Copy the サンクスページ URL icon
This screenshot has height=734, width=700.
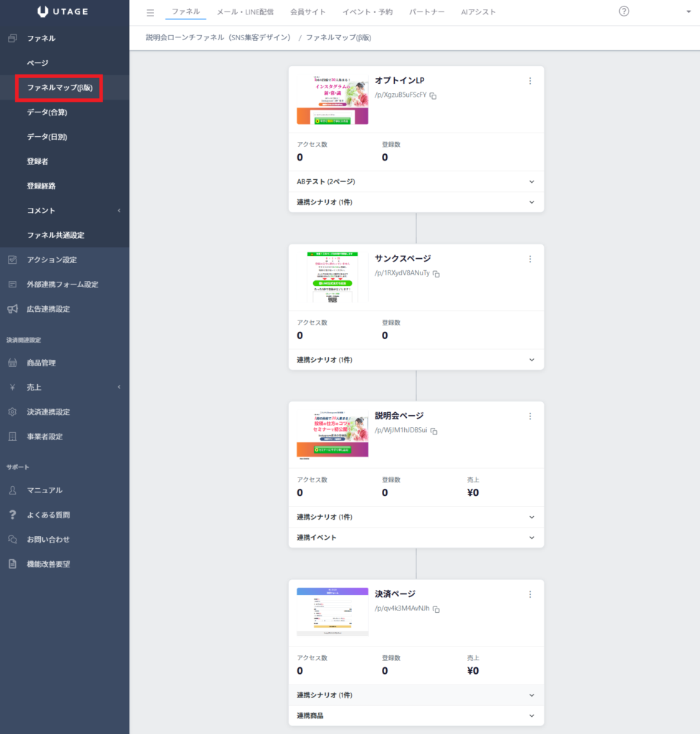coord(436,273)
